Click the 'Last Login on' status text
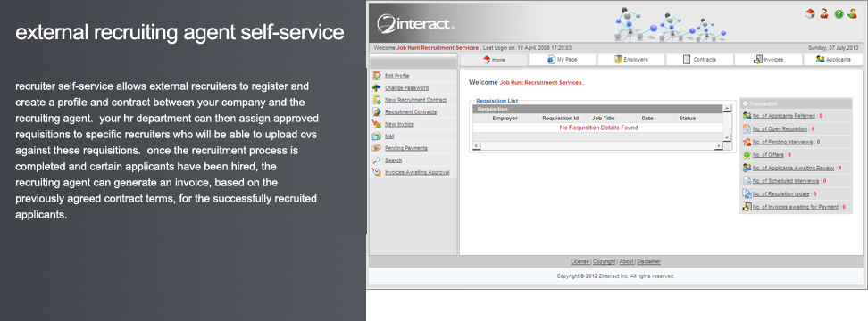The height and width of the screenshot is (321, 868). coord(527,48)
